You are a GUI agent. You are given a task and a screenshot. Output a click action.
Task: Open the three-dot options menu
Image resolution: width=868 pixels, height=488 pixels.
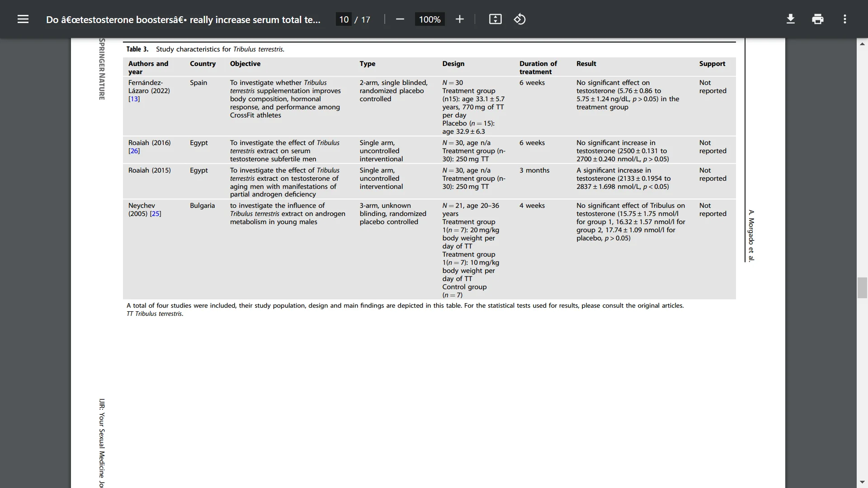(x=845, y=19)
